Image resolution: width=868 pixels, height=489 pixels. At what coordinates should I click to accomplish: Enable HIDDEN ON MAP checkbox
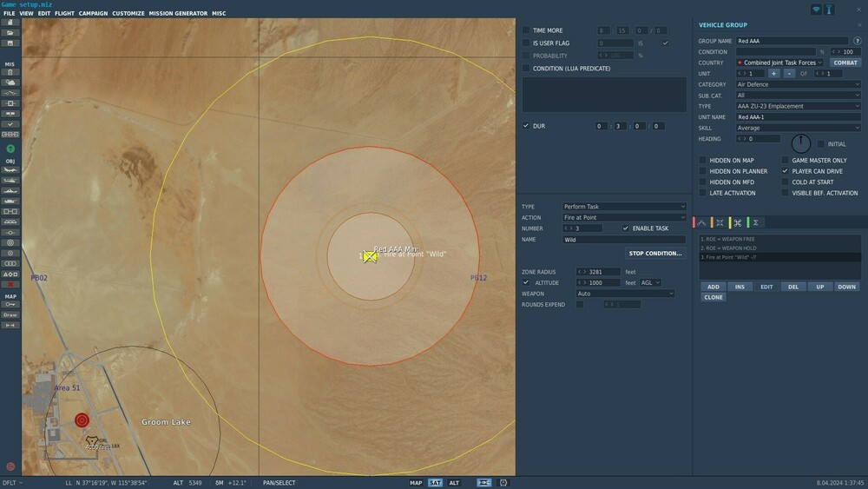(703, 161)
